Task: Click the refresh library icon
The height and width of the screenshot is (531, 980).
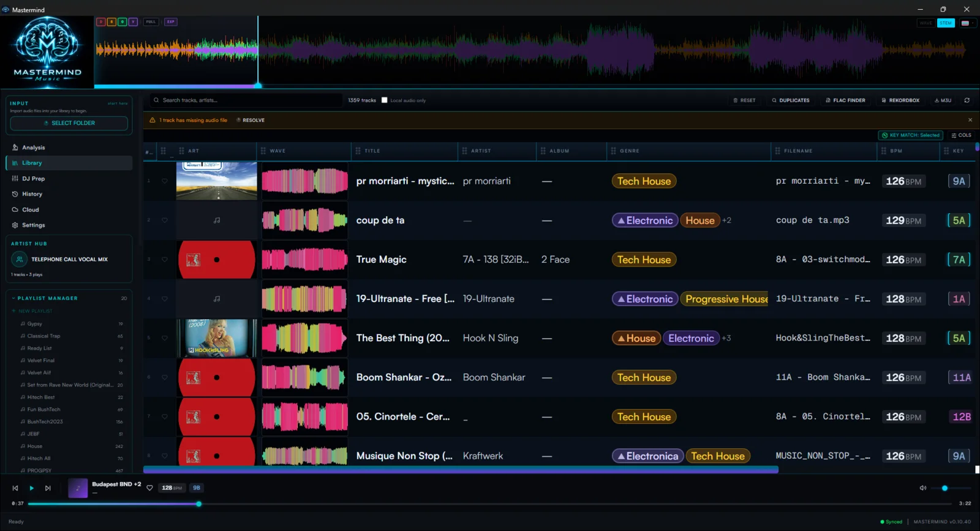Action: click(x=967, y=100)
